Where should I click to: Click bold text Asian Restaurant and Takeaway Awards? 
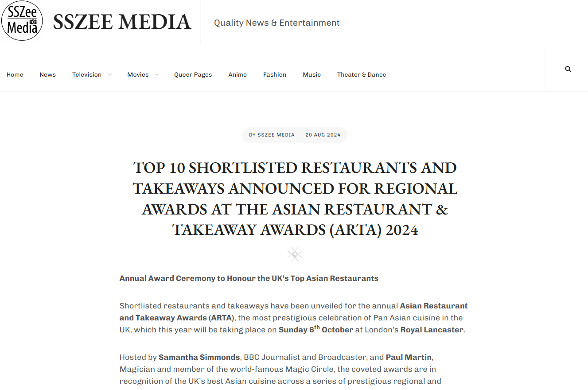click(x=294, y=312)
